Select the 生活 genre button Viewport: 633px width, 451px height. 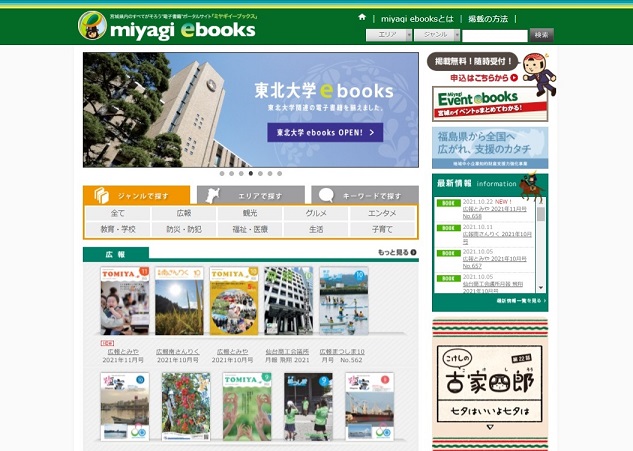coord(316,229)
